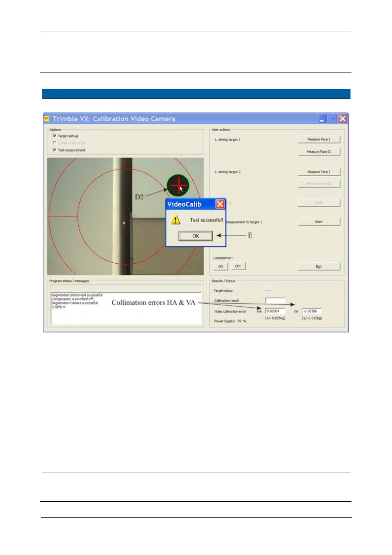
Task: Click the bright laser dot in video
Action: coord(124,223)
